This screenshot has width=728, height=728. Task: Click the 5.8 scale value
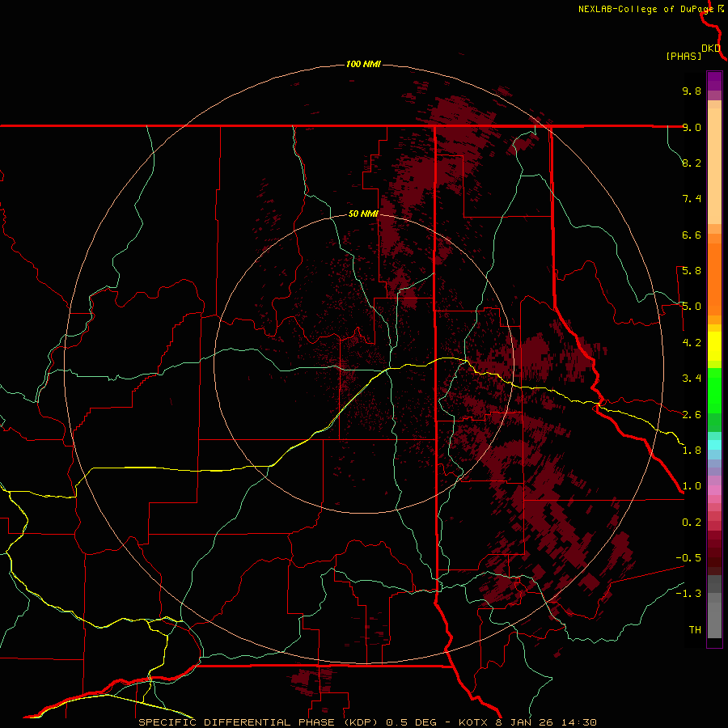coord(692,271)
